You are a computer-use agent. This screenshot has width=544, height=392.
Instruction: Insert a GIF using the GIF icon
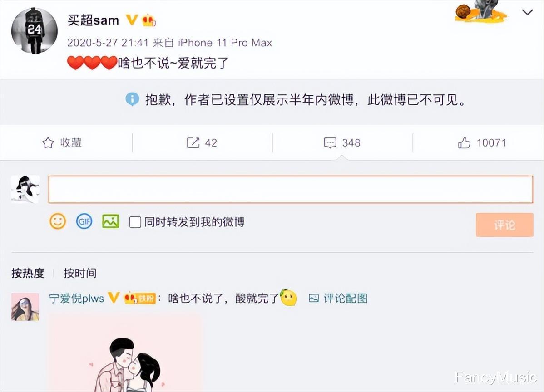tap(84, 221)
